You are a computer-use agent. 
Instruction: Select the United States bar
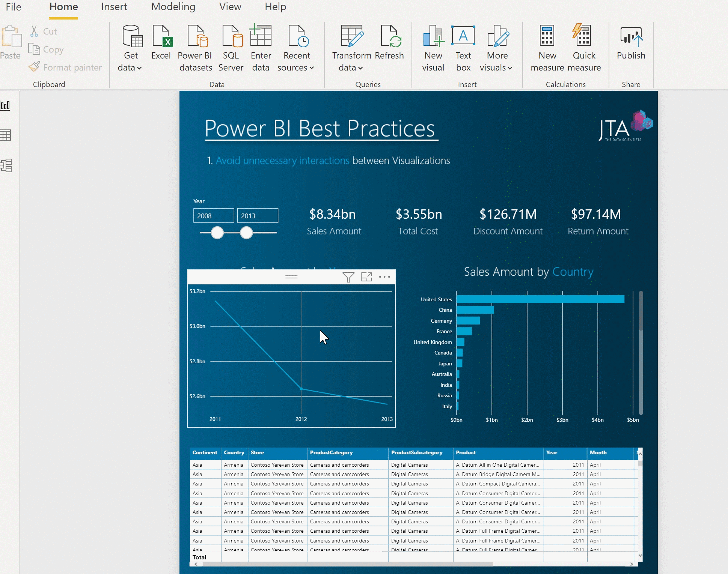click(540, 299)
